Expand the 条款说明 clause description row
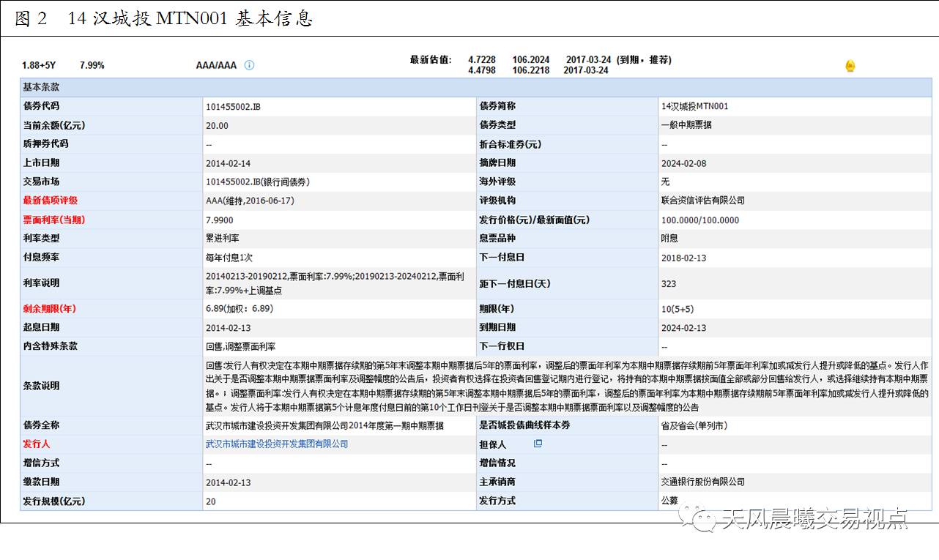 (x=39, y=386)
